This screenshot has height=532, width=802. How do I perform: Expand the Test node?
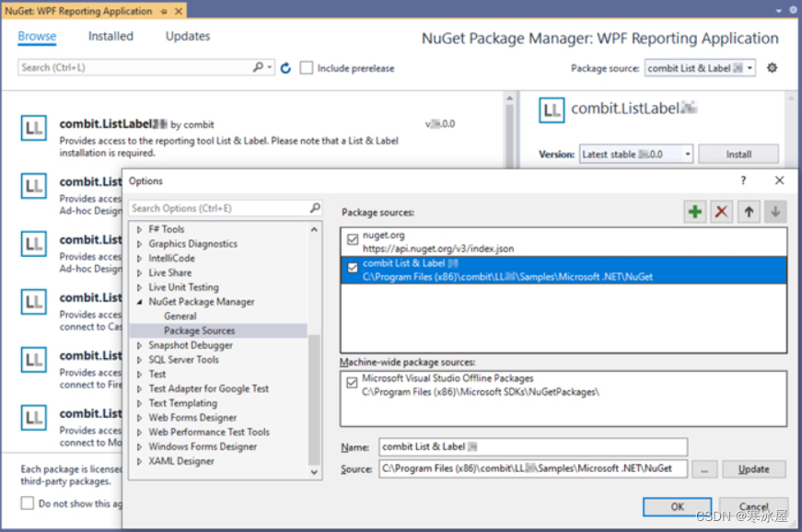[x=139, y=375]
